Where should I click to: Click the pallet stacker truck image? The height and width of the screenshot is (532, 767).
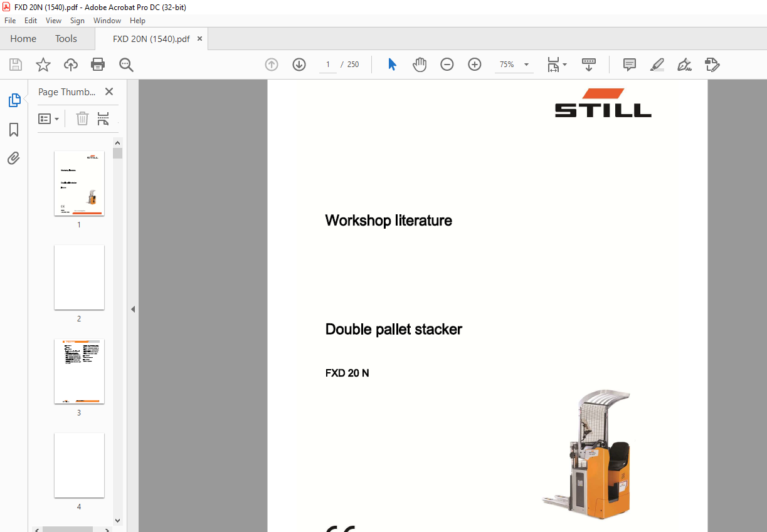586,455
